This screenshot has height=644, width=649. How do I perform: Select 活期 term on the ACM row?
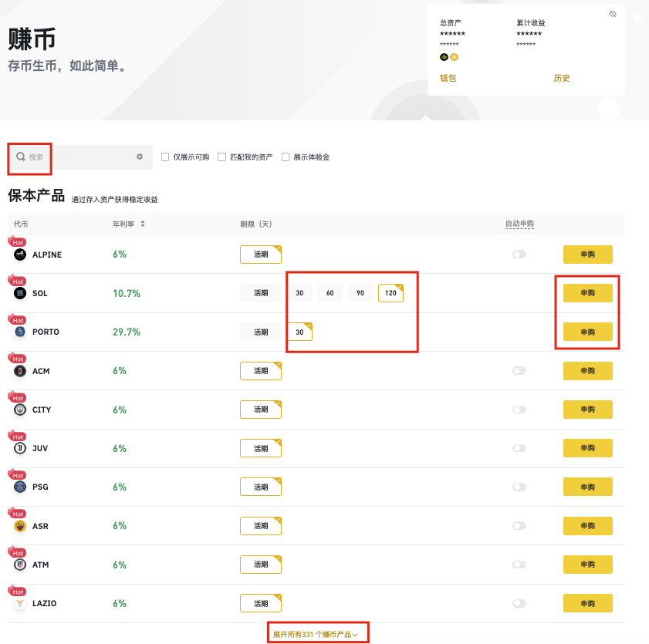pos(261,371)
